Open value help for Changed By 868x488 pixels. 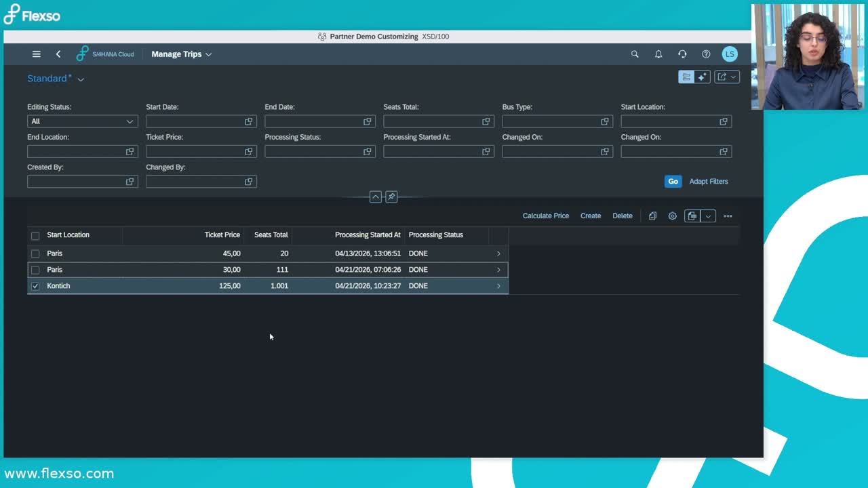click(249, 182)
